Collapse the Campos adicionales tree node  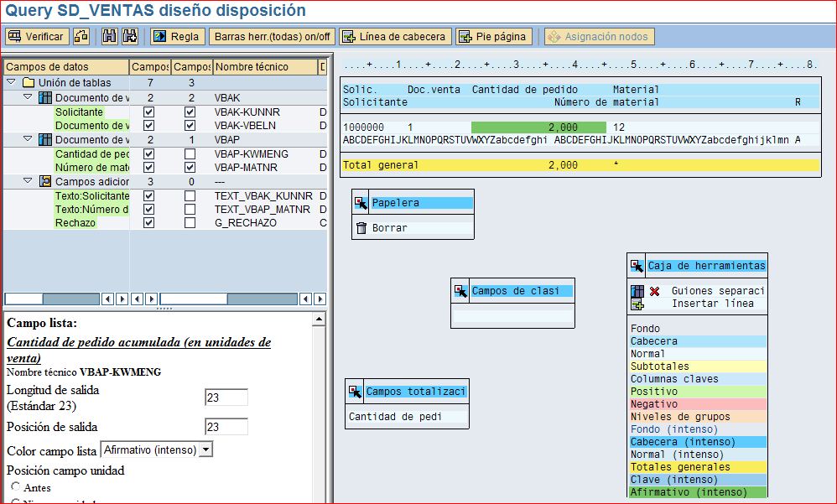coord(28,181)
